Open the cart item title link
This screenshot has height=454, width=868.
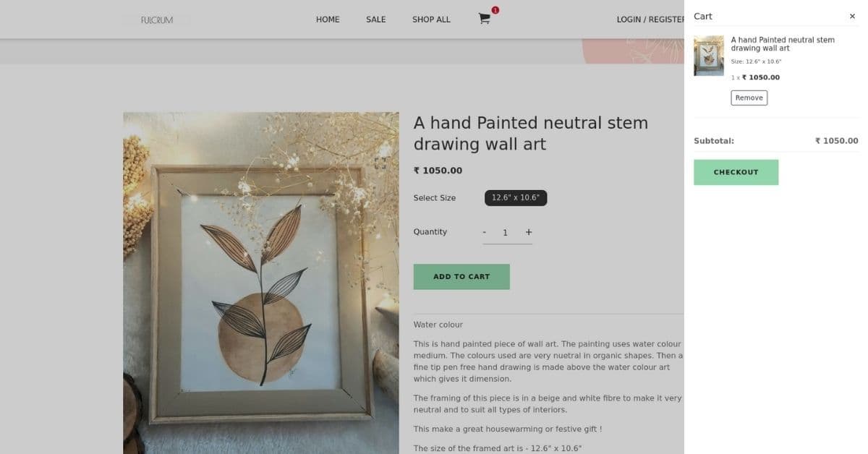point(782,44)
